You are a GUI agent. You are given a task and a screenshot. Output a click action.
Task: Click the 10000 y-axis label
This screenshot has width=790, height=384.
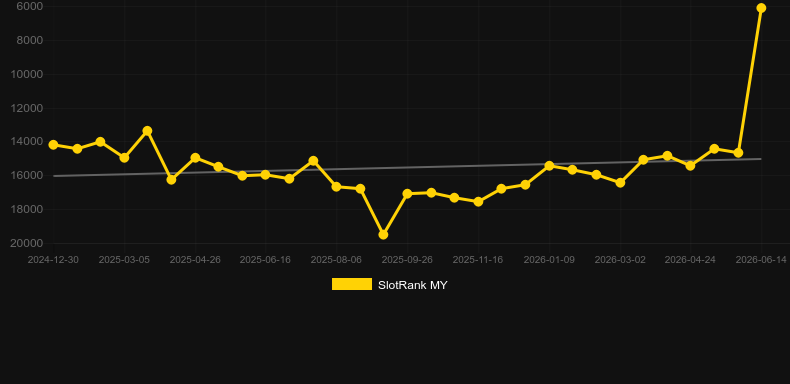pyautogui.click(x=27, y=74)
